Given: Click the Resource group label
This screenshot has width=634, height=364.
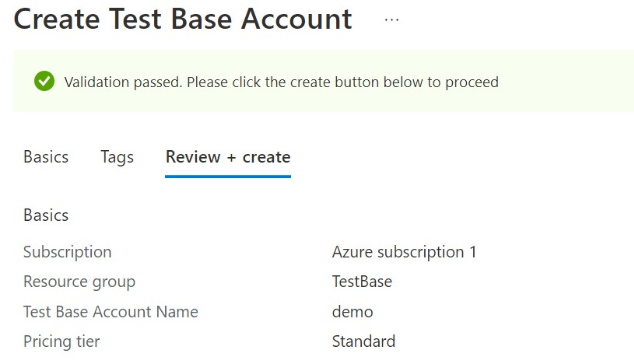Looking at the screenshot, I should point(79,282).
